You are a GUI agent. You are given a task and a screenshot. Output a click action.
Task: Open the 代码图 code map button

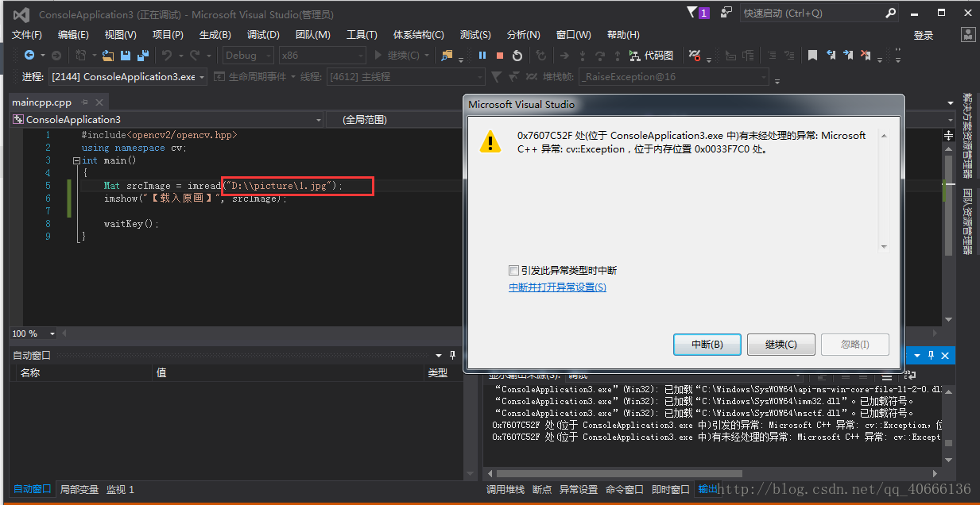[651, 56]
